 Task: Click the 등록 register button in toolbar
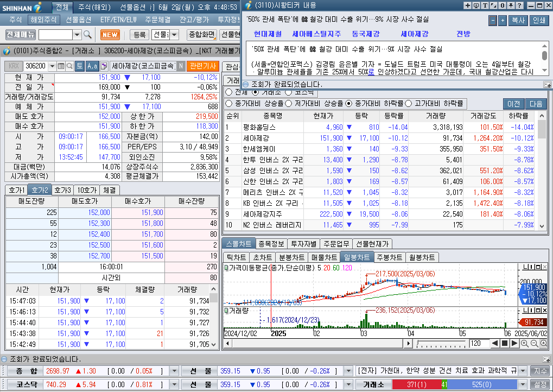pos(139,35)
